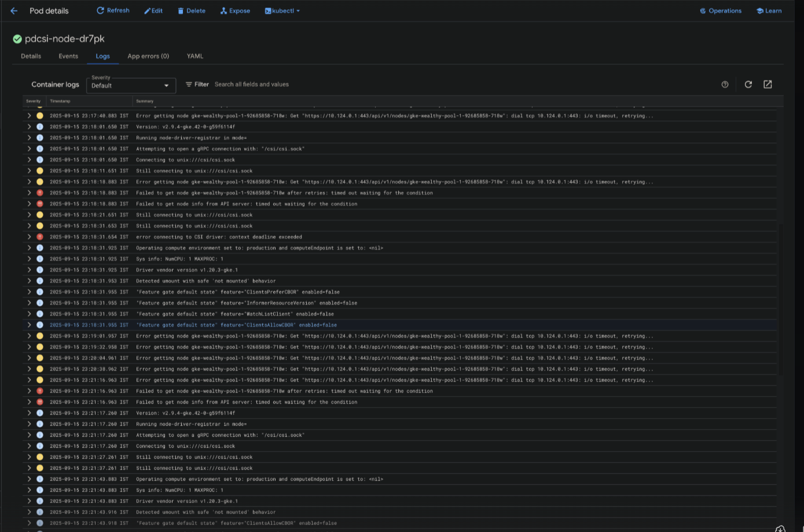Click the Delete trash icon
The height and width of the screenshot is (532, 804).
click(181, 10)
